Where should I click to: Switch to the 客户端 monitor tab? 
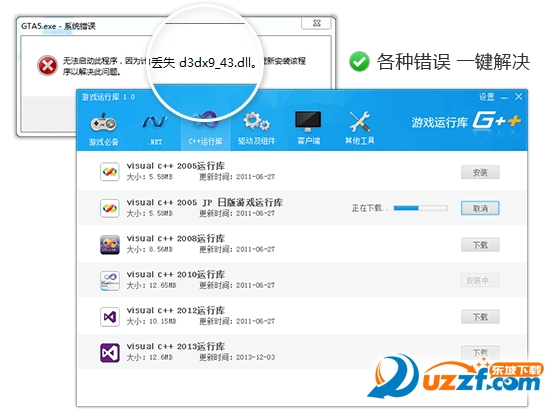[x=308, y=129]
